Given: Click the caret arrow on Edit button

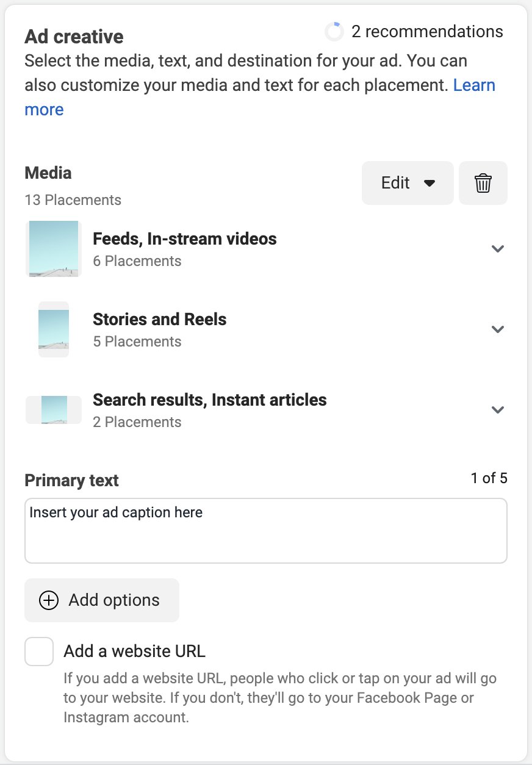Looking at the screenshot, I should 430,183.
